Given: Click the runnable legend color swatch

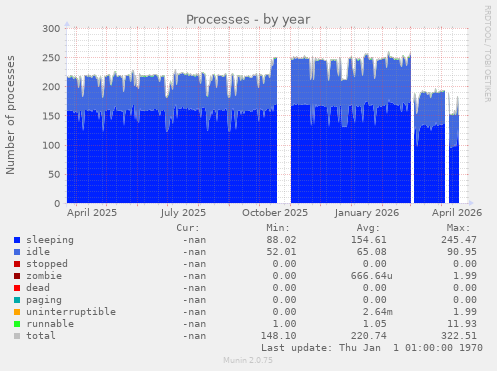Looking at the screenshot, I should (x=17, y=324).
